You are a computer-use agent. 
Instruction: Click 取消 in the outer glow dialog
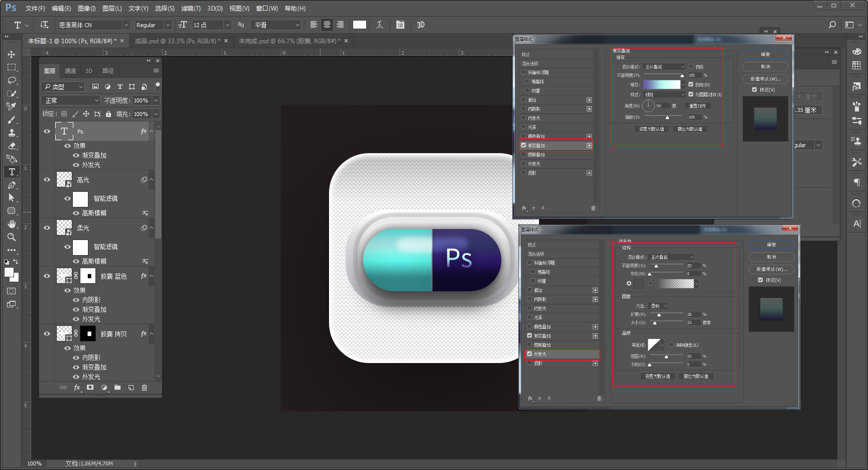(772, 257)
